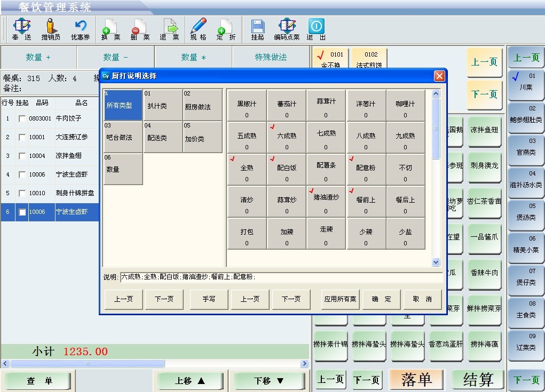This screenshot has height=392, width=545.
Task: Open the 规格 specification tool
Action: 198,29
